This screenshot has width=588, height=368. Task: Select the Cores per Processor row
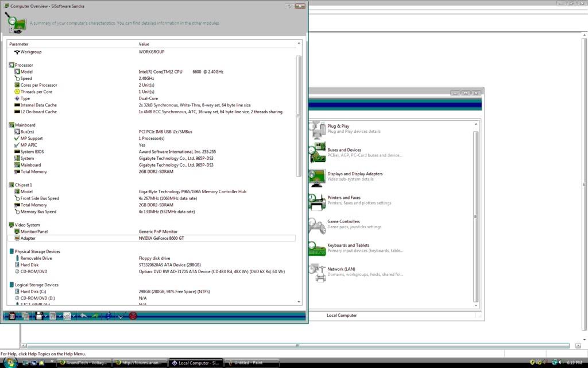pos(152,85)
